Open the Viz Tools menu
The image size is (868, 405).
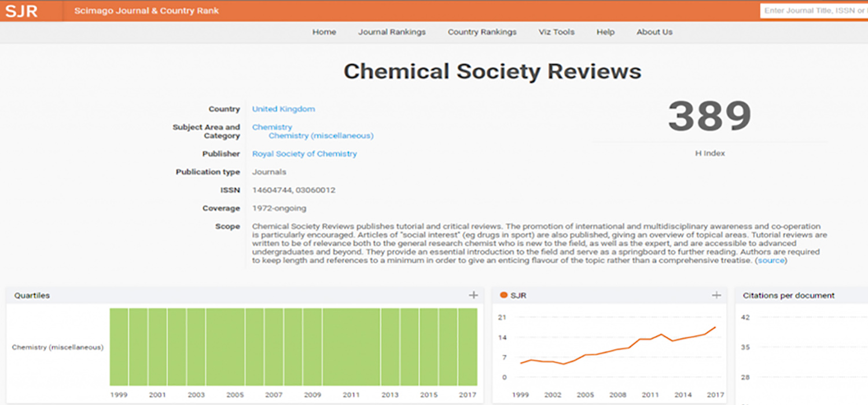coord(556,32)
